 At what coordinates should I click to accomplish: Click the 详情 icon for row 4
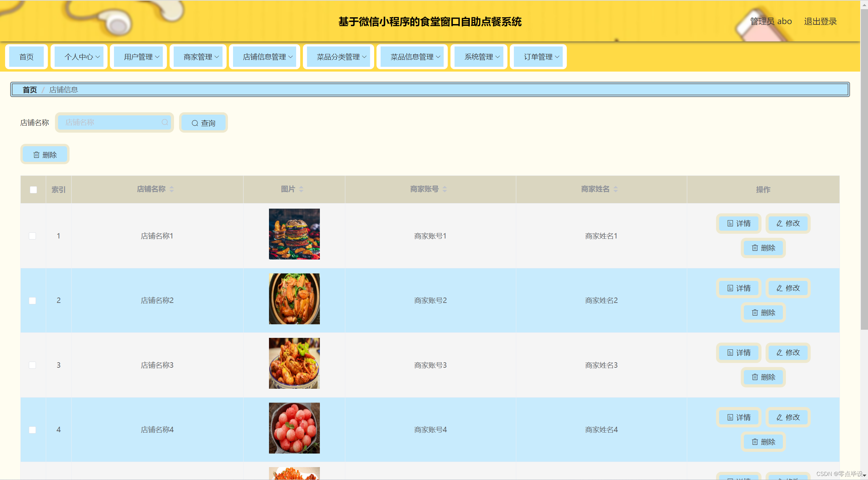pyautogui.click(x=730, y=417)
